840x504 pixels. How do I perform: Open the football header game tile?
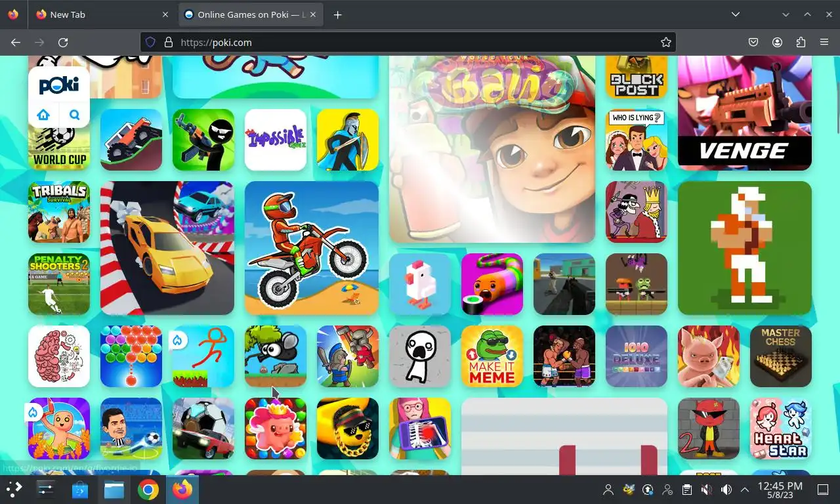tap(131, 429)
